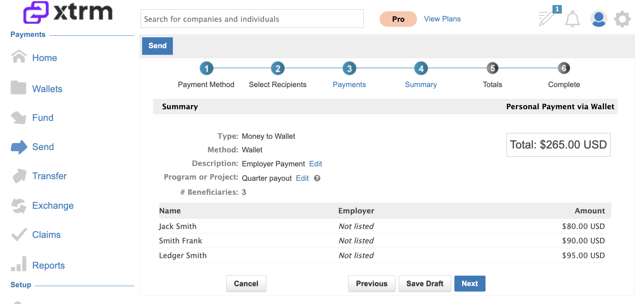Click Save Draft button
The height and width of the screenshot is (304, 644).
425,283
